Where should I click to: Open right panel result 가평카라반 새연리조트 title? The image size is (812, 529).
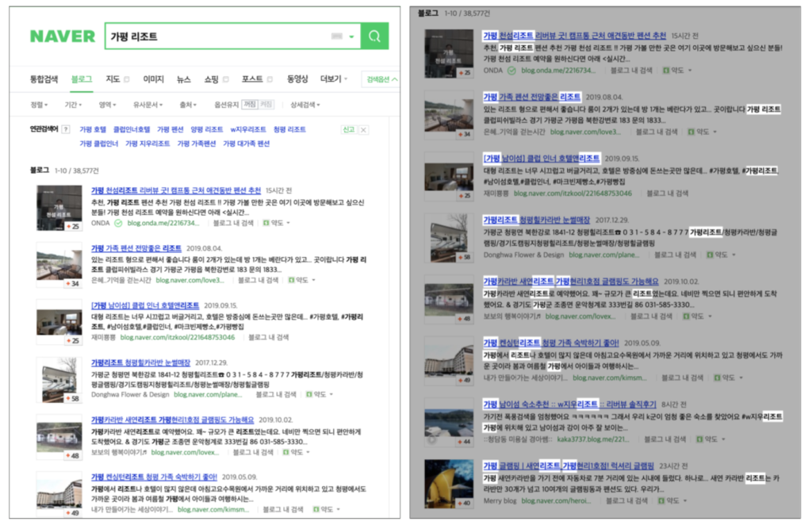[571, 282]
